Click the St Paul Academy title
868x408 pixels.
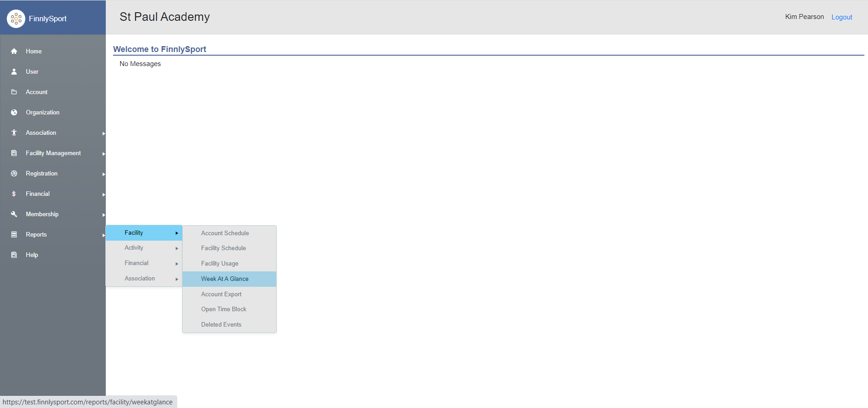tap(165, 17)
